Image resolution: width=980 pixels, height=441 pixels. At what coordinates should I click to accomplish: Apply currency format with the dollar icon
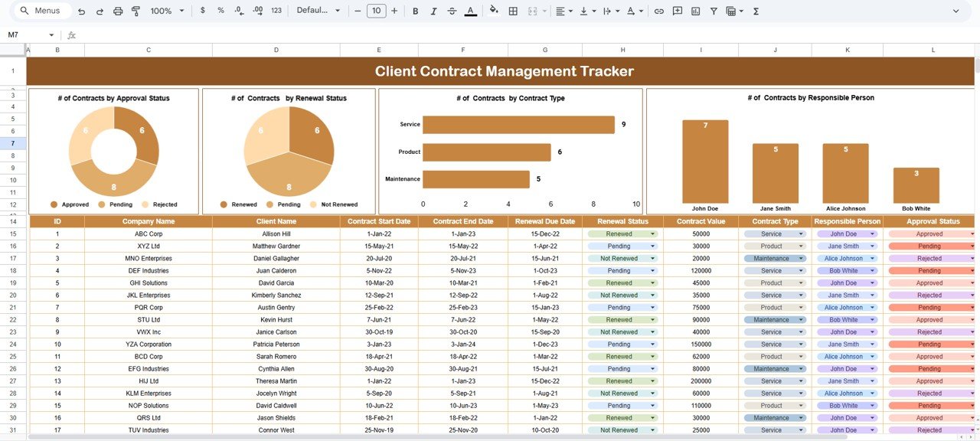point(202,11)
